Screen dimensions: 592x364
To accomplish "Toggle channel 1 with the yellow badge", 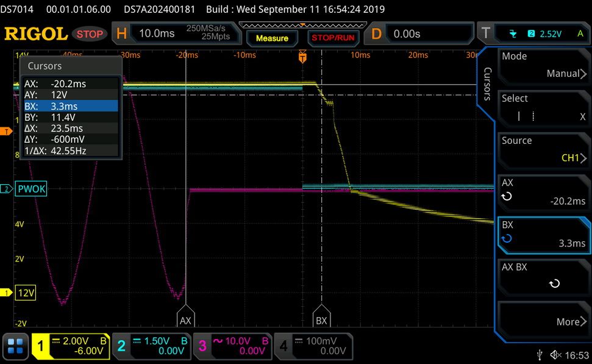I will (x=40, y=346).
